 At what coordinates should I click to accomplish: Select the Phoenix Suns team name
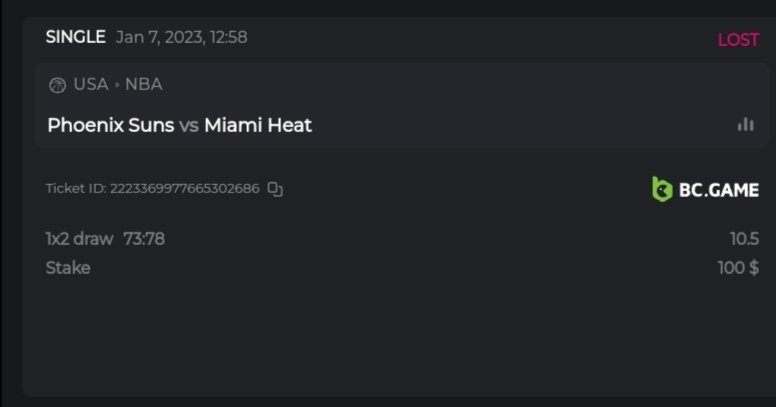(110, 125)
